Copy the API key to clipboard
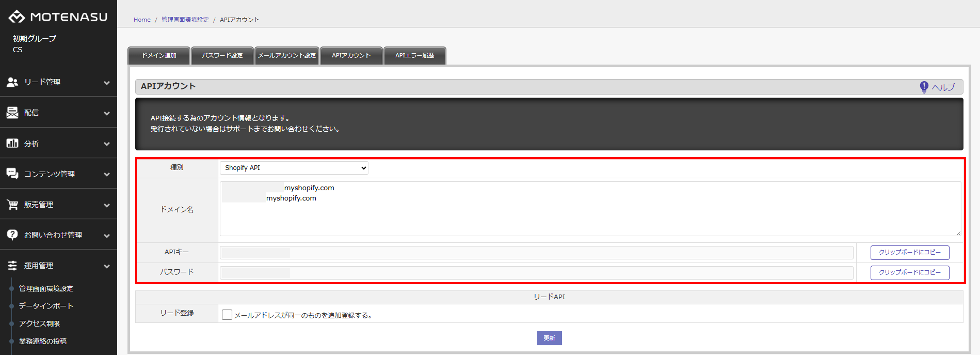 (909, 252)
